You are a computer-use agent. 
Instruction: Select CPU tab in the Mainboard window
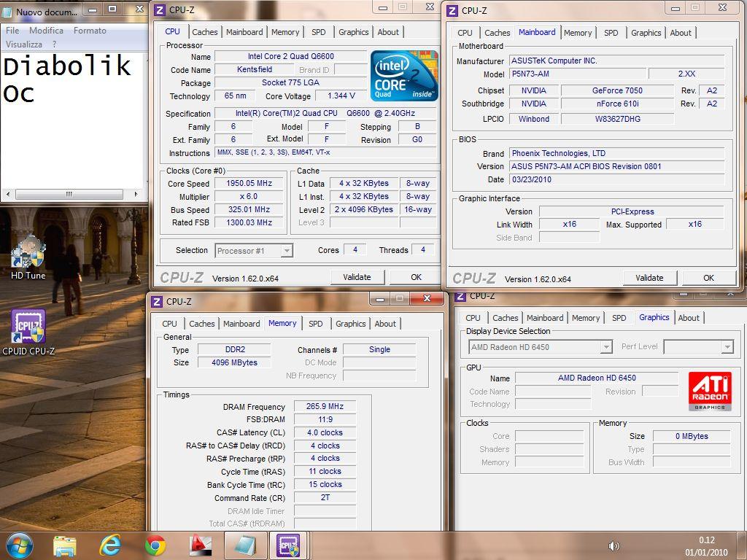(x=465, y=33)
